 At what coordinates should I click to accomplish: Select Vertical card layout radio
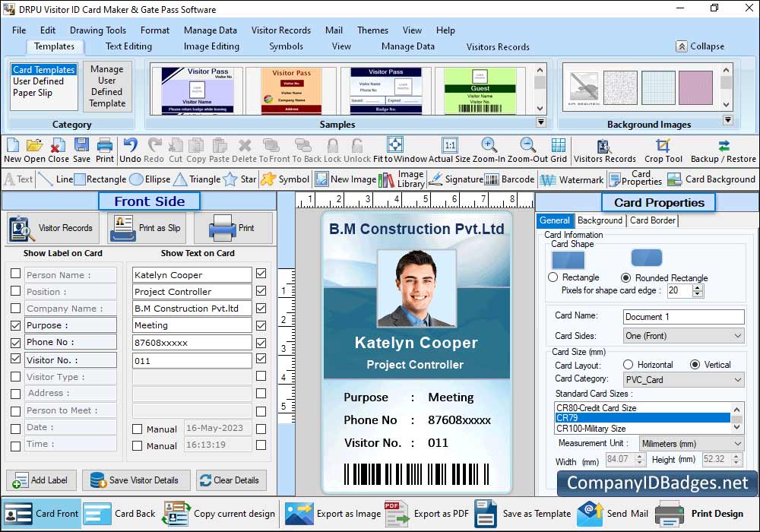pos(695,364)
